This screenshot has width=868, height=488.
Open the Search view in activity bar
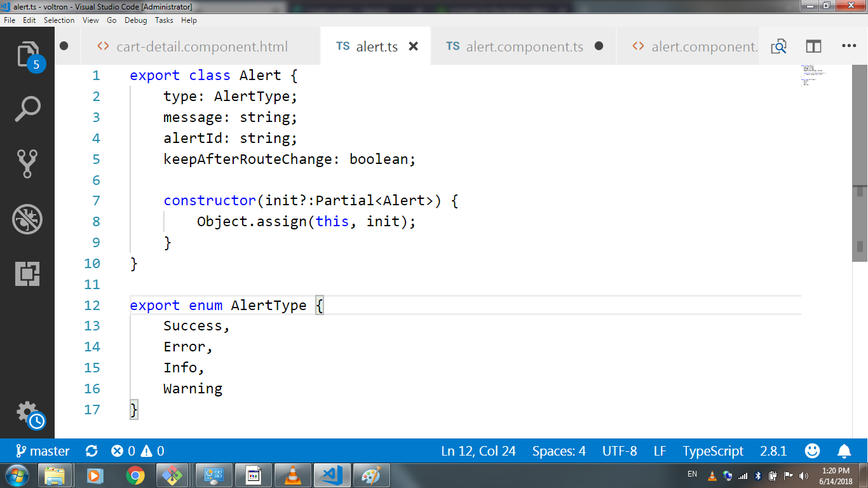pos(27,109)
